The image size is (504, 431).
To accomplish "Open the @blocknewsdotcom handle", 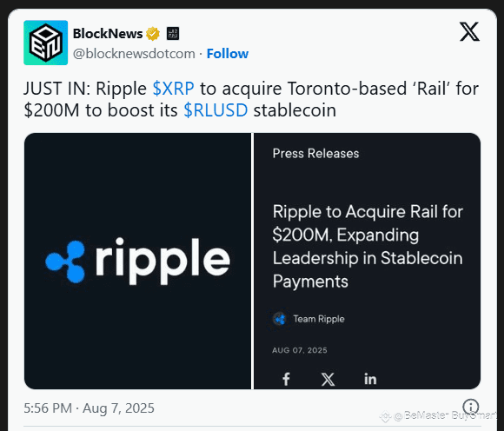I will [134, 54].
